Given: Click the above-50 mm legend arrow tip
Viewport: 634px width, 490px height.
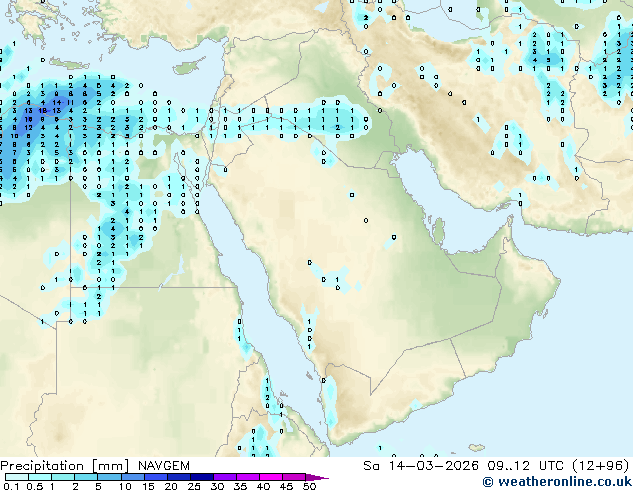Looking at the screenshot, I should (x=317, y=477).
